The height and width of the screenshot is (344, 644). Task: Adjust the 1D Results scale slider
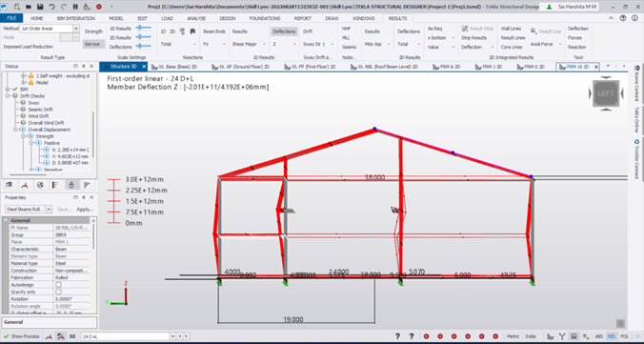point(143,28)
